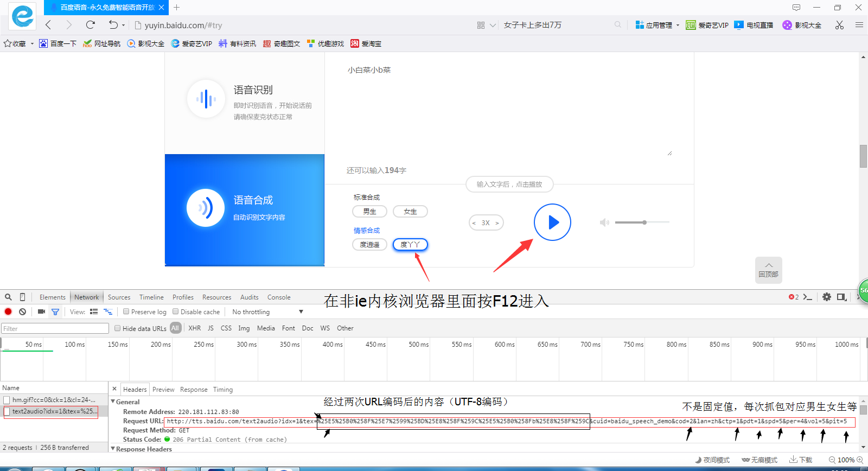868x471 pixels.
Task: Open the Preview request tab
Action: click(x=163, y=389)
